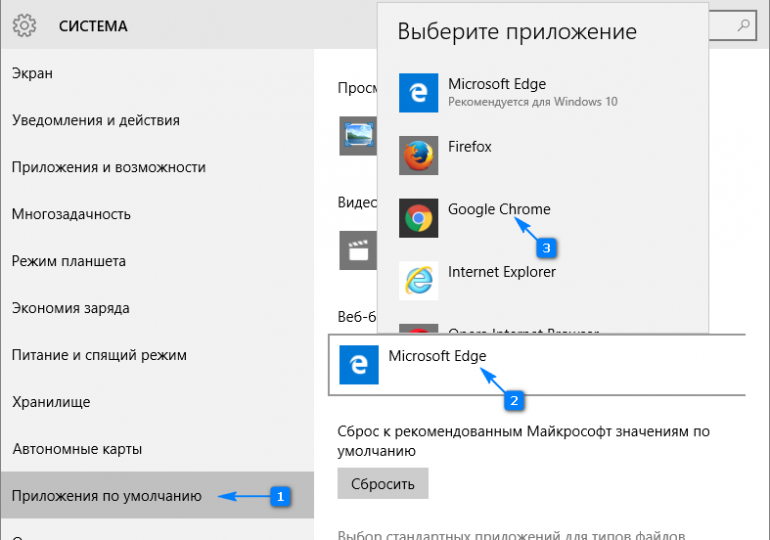Click the Settings gear icon
Viewport: 770px width, 540px height.
[x=24, y=26]
